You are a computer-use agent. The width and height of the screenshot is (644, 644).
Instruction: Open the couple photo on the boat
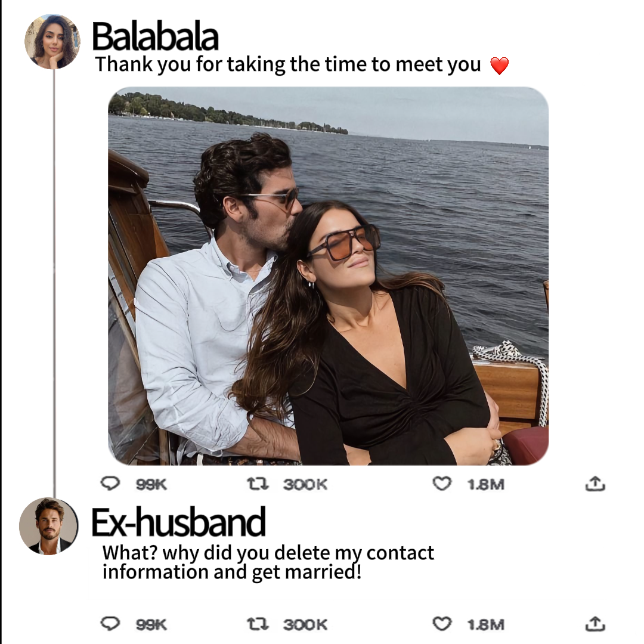328,275
